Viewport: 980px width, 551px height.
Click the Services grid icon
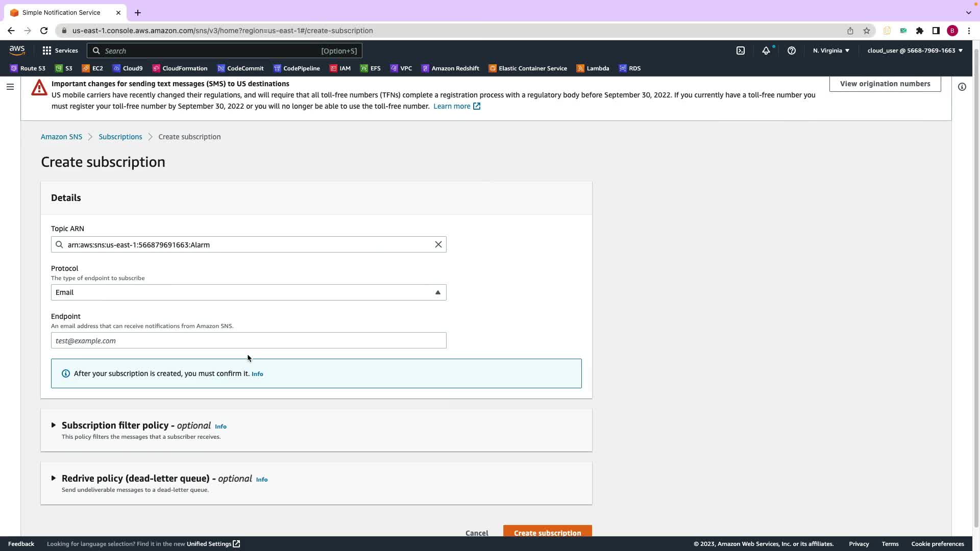click(47, 51)
